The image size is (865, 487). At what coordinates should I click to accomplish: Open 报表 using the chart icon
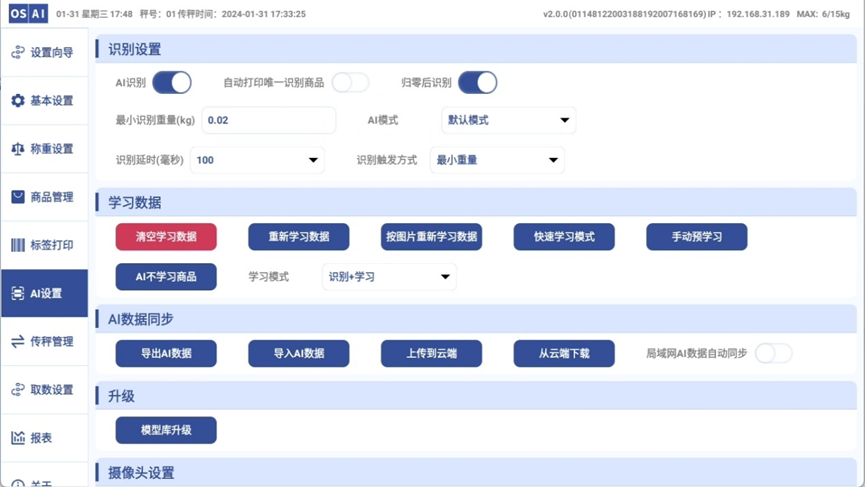(x=18, y=437)
